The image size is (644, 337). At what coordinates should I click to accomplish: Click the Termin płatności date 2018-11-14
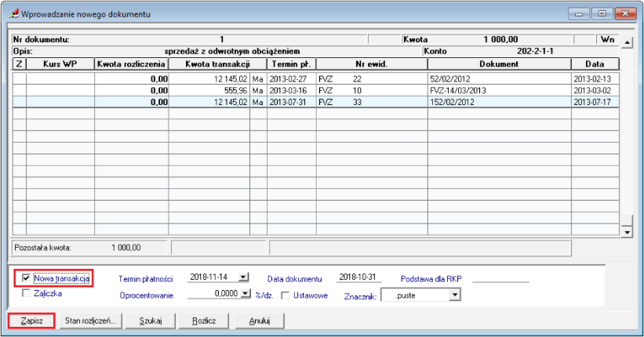[209, 277]
